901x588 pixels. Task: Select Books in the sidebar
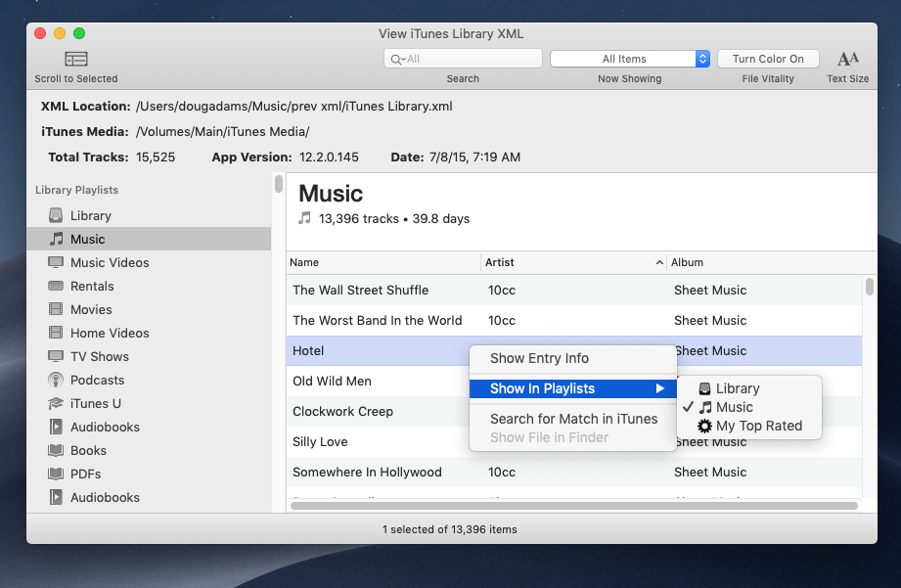(149, 451)
